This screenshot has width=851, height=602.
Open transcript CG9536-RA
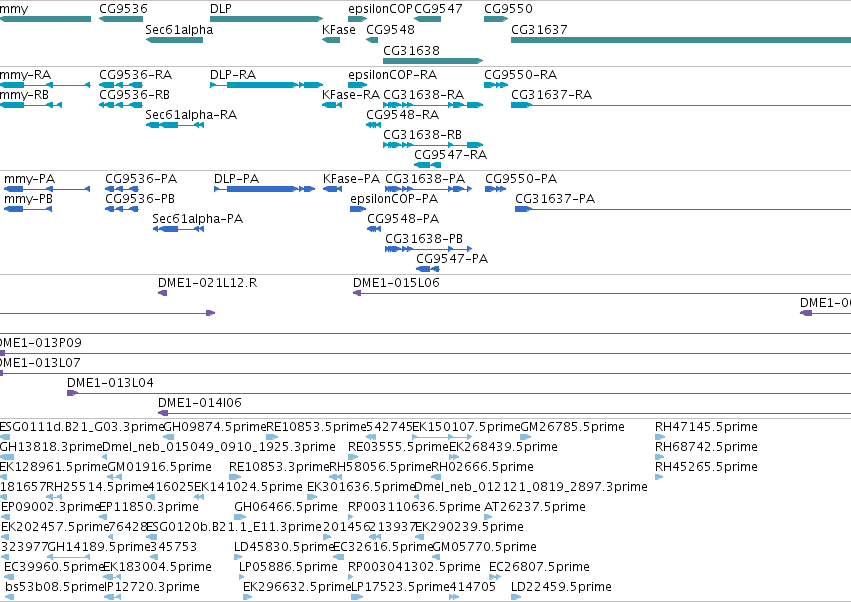click(120, 85)
